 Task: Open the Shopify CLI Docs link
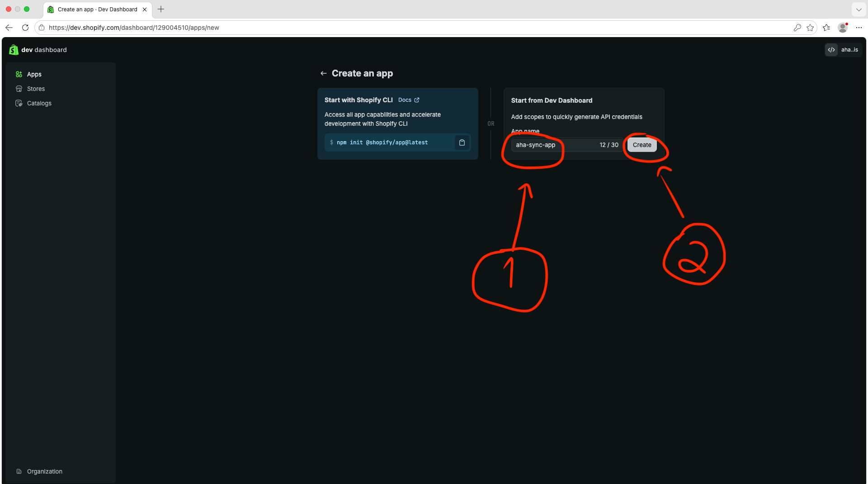pos(409,100)
